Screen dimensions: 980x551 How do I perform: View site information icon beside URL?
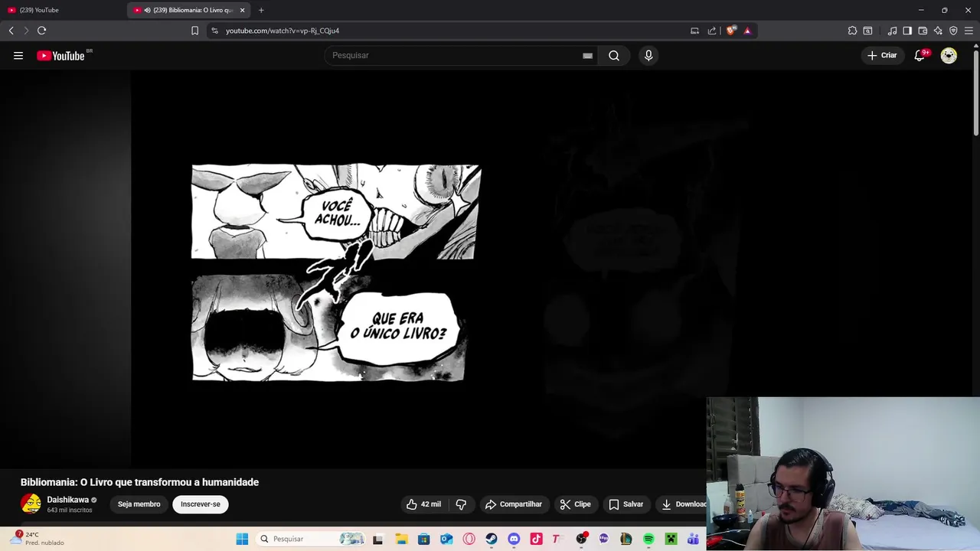(214, 31)
